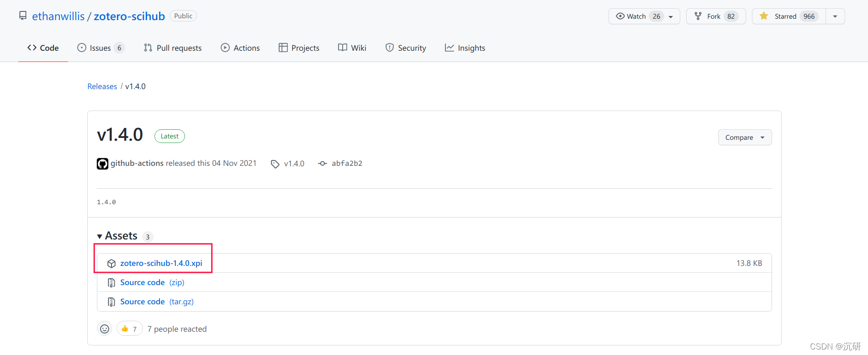Switch to the Code tab
868x355 pixels.
point(43,48)
